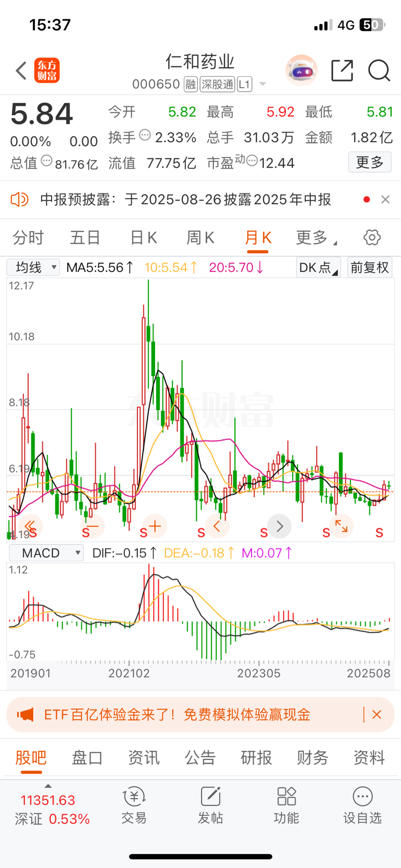Image resolution: width=401 pixels, height=868 pixels.
Task: Switch to the 公告 tab
Action: [x=200, y=757]
